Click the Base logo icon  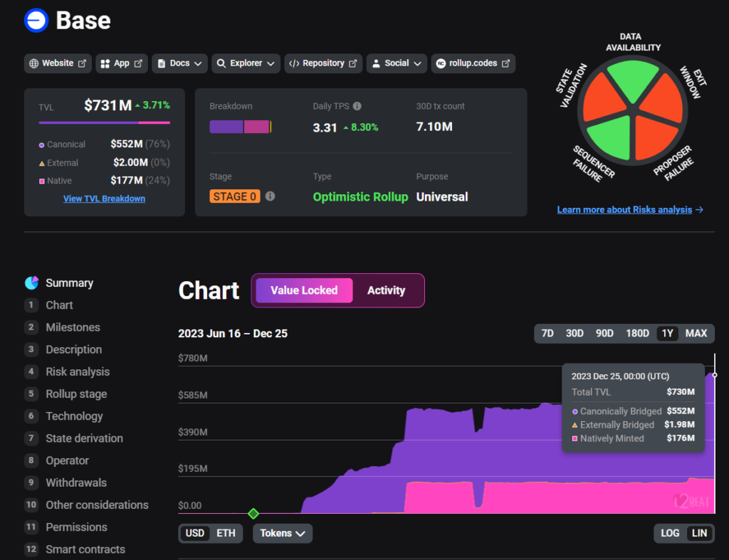pos(36,21)
